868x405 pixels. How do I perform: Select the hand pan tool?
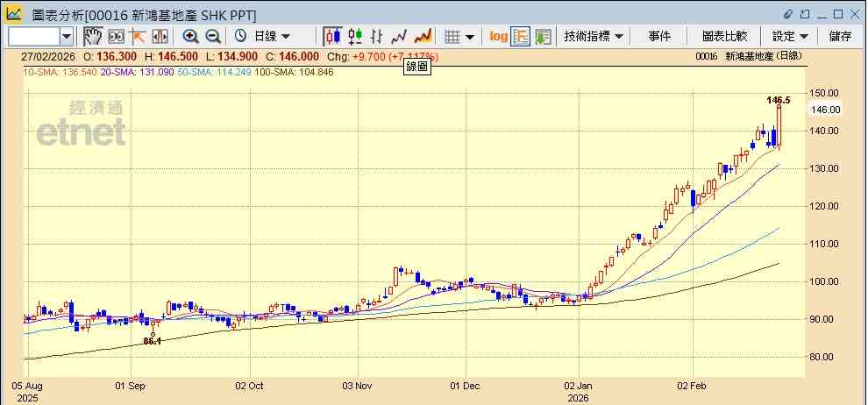coord(93,37)
